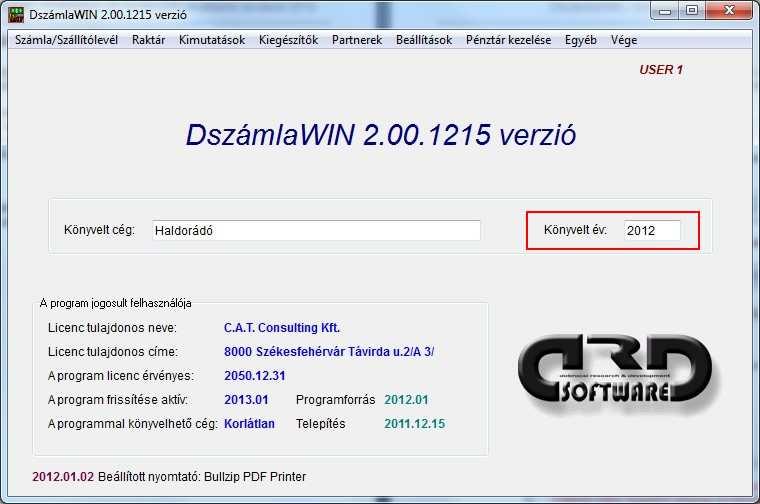Click the Licenc tulajdonos neve label

(112, 328)
